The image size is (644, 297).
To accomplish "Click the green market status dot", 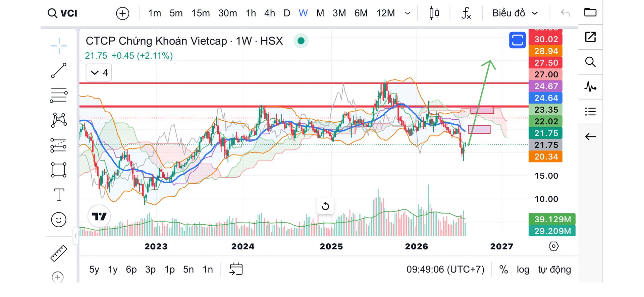I will (x=301, y=41).
